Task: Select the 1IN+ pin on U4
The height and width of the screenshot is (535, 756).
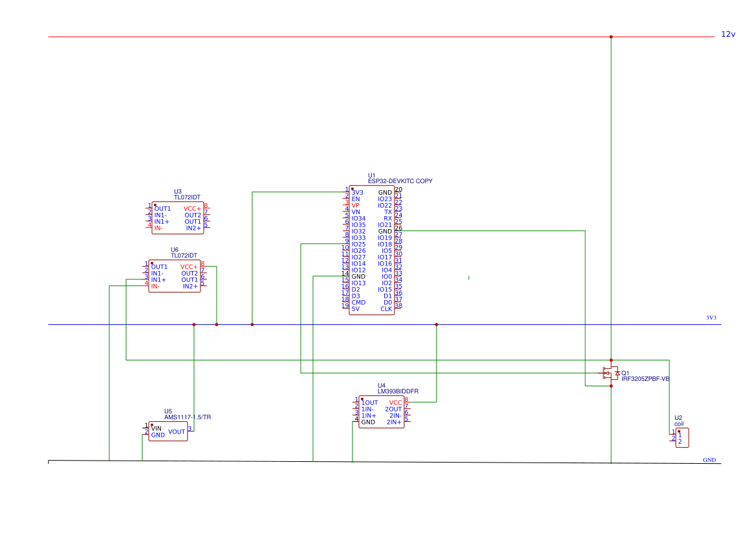Action: point(369,416)
